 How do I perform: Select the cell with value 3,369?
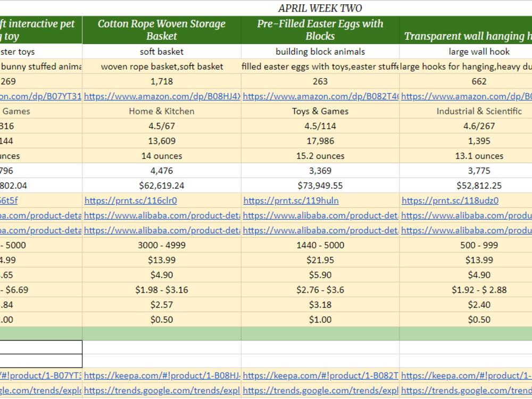[320, 171]
